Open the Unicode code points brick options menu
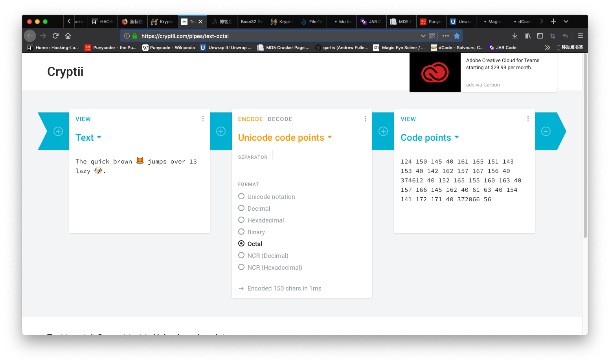The image size is (610, 364). click(x=365, y=119)
